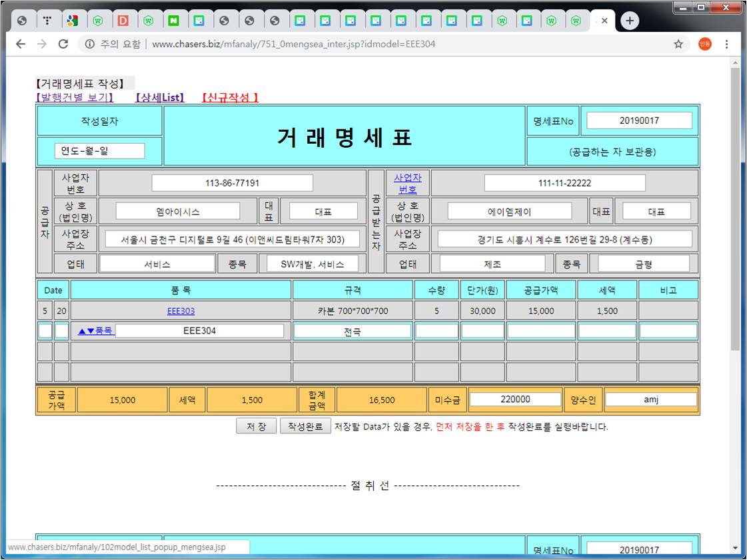Screen dimensions: 747x560
Task: Click the 거래명세표 heading title
Action: coord(344,138)
